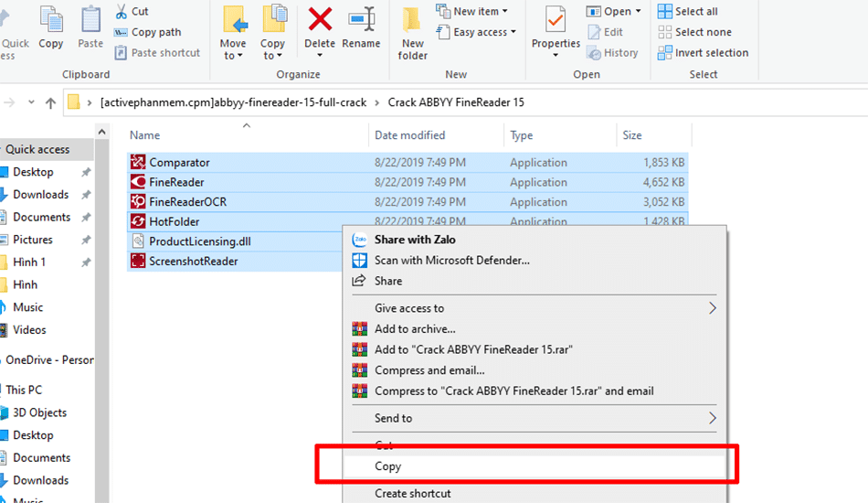Click the abbyy-finereader-15-full-crack breadcrumb

tap(233, 102)
